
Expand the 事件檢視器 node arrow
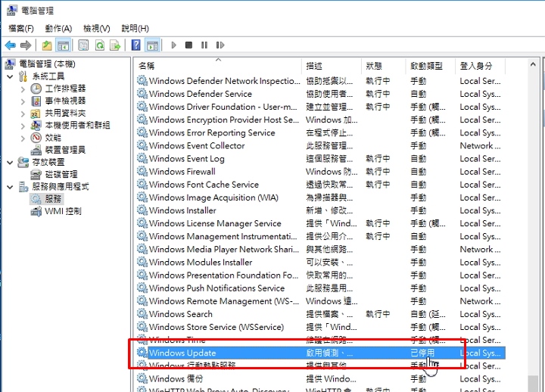(23, 101)
